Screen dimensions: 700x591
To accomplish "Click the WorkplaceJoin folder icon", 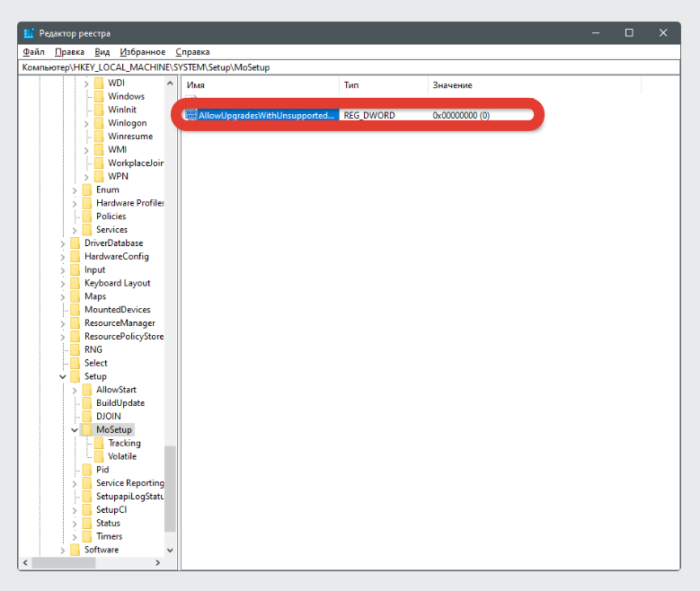I will (99, 163).
